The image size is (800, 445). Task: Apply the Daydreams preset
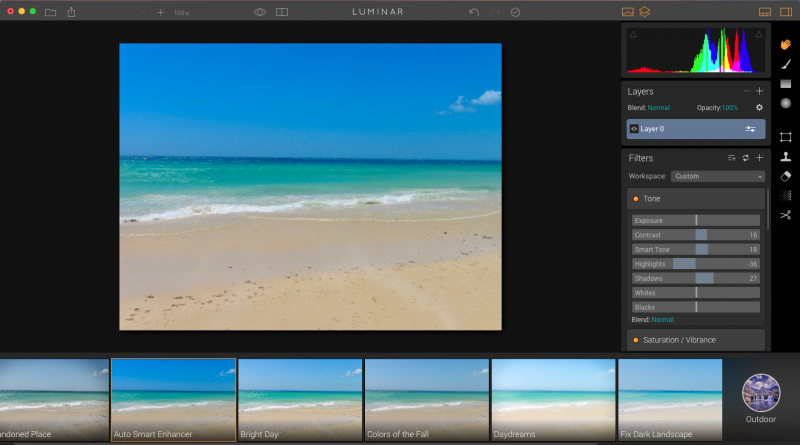coord(553,400)
